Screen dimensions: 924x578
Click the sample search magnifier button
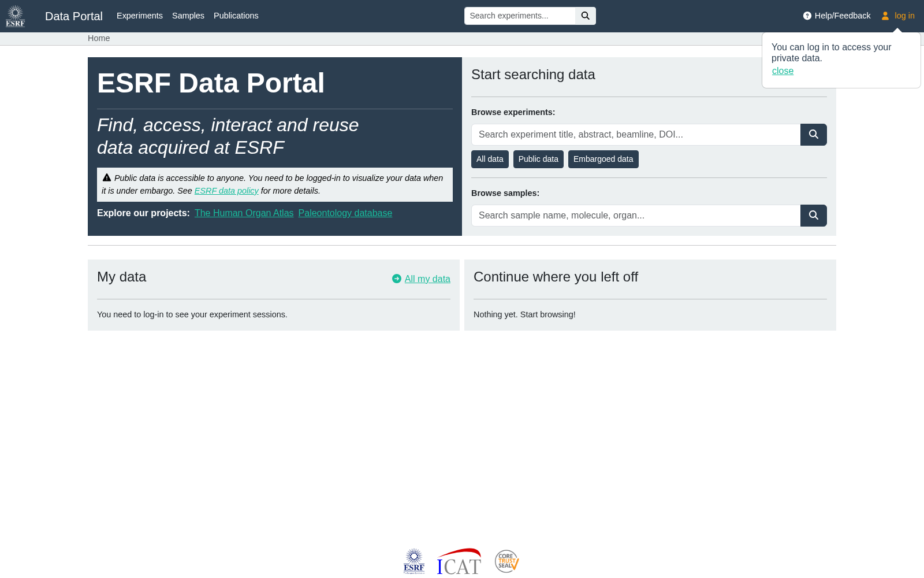pyautogui.click(x=814, y=216)
